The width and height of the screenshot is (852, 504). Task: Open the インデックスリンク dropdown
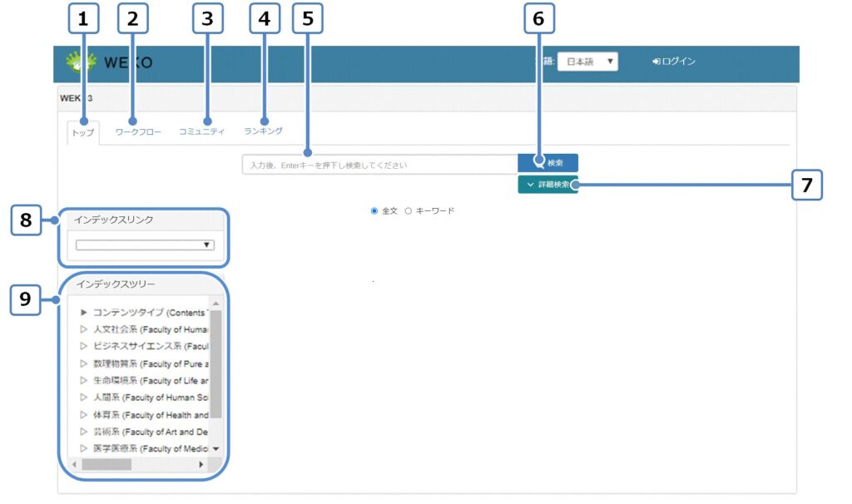tap(145, 245)
